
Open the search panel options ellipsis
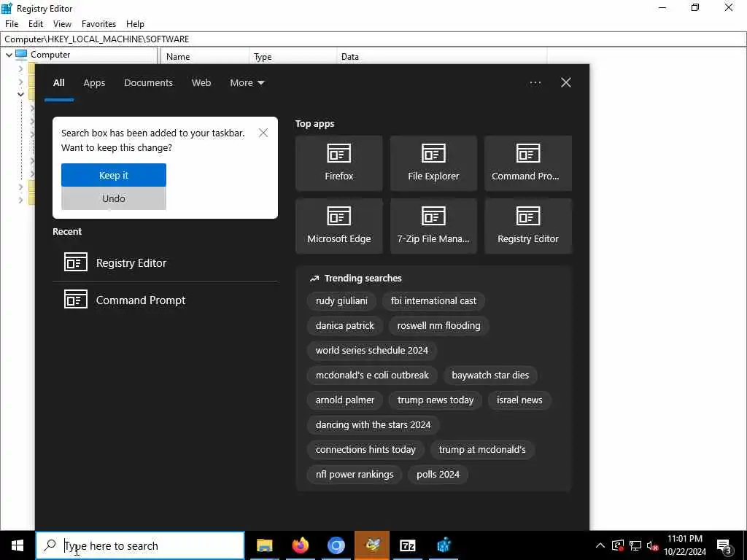[535, 83]
